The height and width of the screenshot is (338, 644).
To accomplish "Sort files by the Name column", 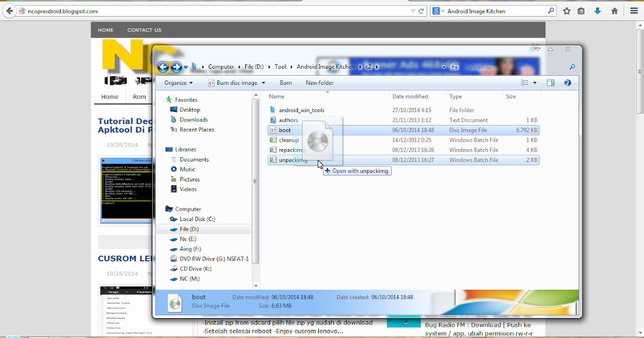I will tap(276, 97).
